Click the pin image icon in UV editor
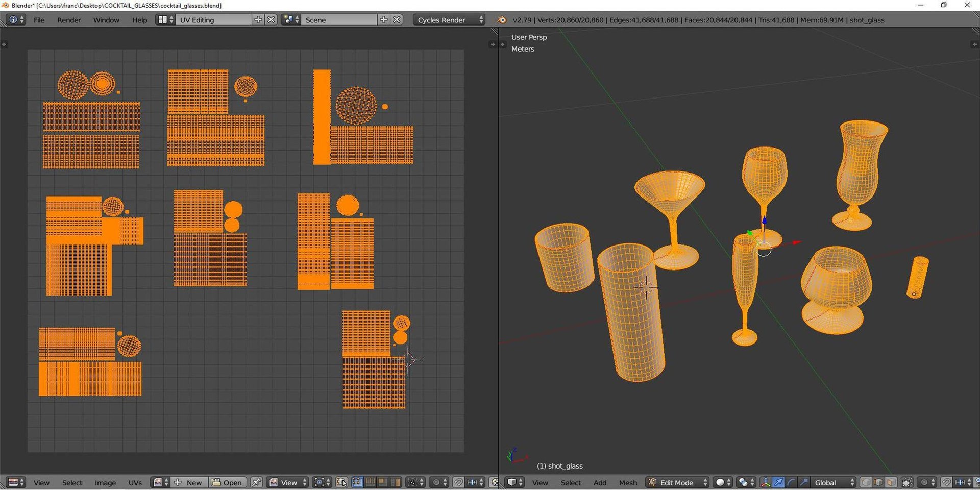The height and width of the screenshot is (490, 980). tap(256, 482)
